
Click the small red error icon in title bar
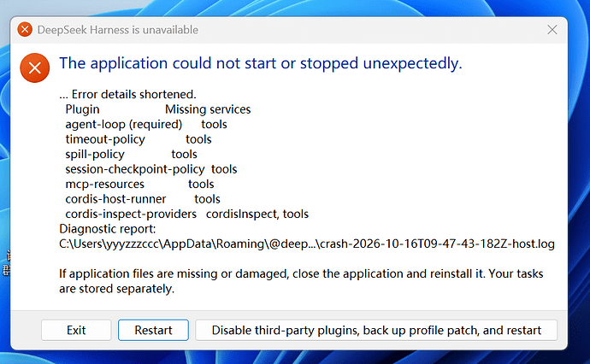[25, 30]
